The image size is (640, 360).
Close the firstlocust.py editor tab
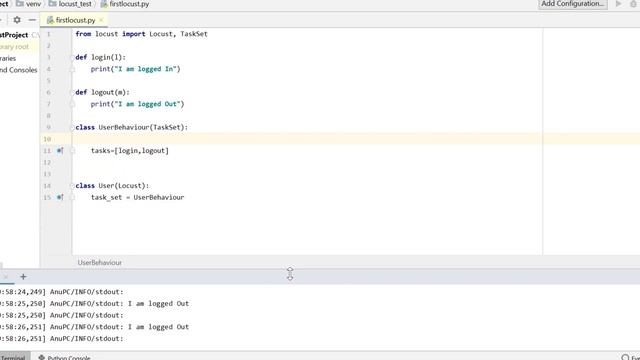[101, 20]
